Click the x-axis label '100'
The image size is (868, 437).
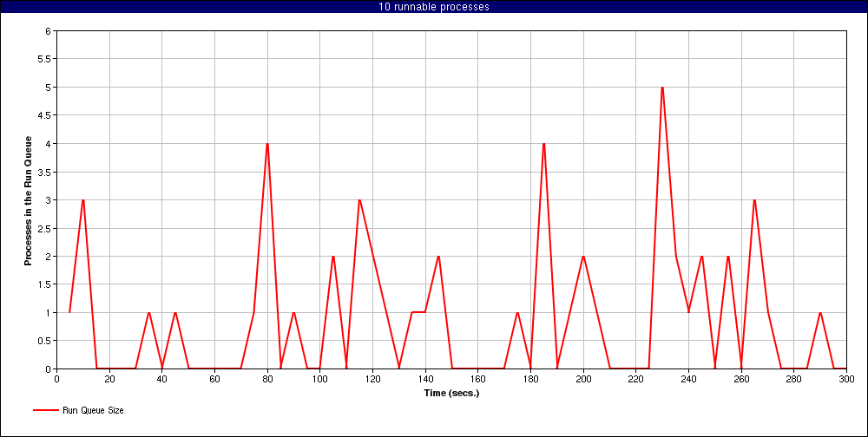(320, 380)
